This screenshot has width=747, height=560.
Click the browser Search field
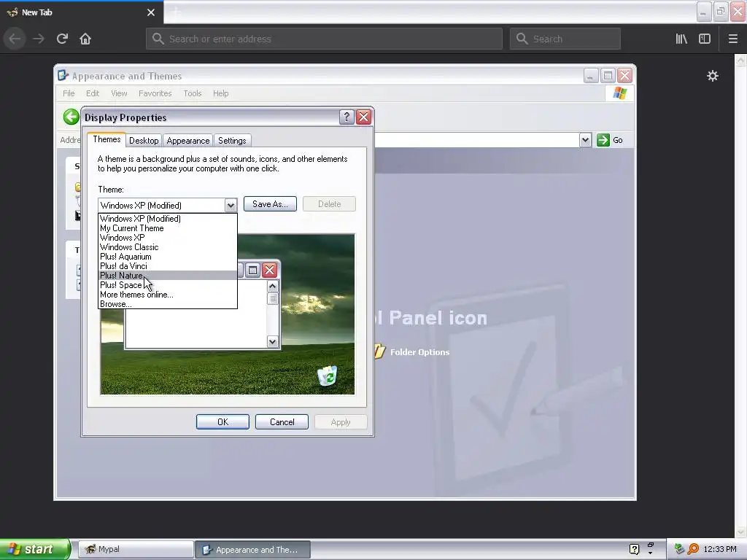(x=565, y=39)
